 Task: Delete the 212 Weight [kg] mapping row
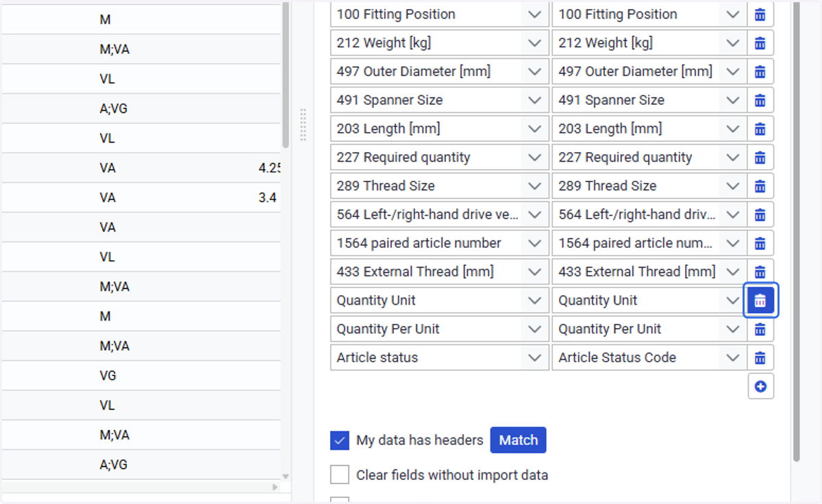pos(760,43)
